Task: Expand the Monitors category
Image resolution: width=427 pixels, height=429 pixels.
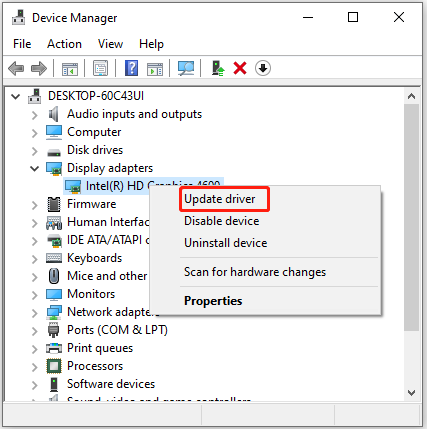Action: click(35, 295)
